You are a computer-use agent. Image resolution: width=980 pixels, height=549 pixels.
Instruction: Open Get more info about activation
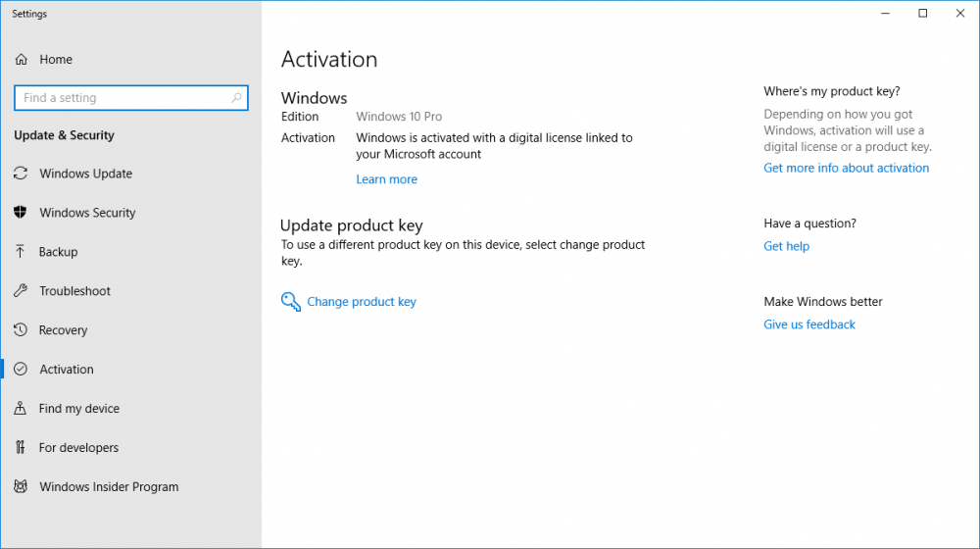click(x=847, y=169)
